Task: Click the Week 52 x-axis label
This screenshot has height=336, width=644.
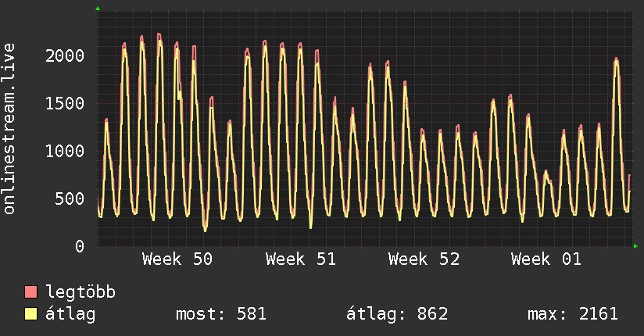Action: click(x=424, y=259)
